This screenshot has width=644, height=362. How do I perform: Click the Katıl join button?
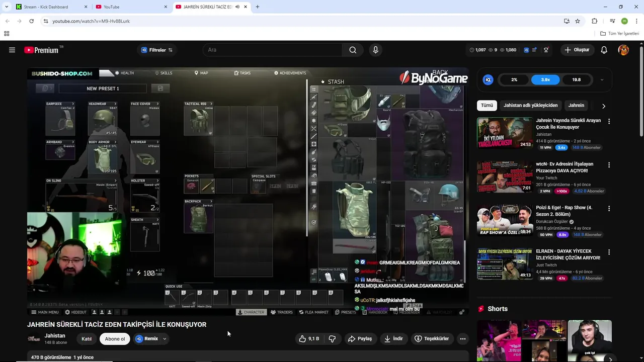87,339
